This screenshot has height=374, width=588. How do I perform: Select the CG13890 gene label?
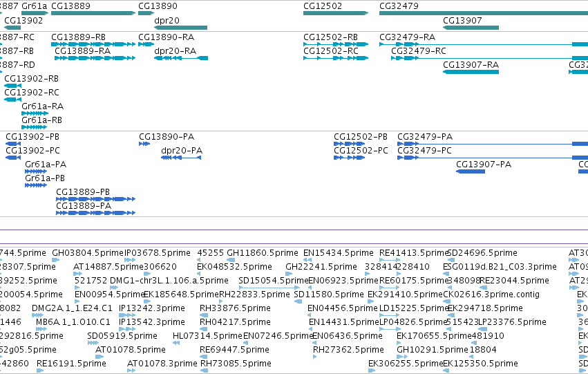click(x=158, y=6)
